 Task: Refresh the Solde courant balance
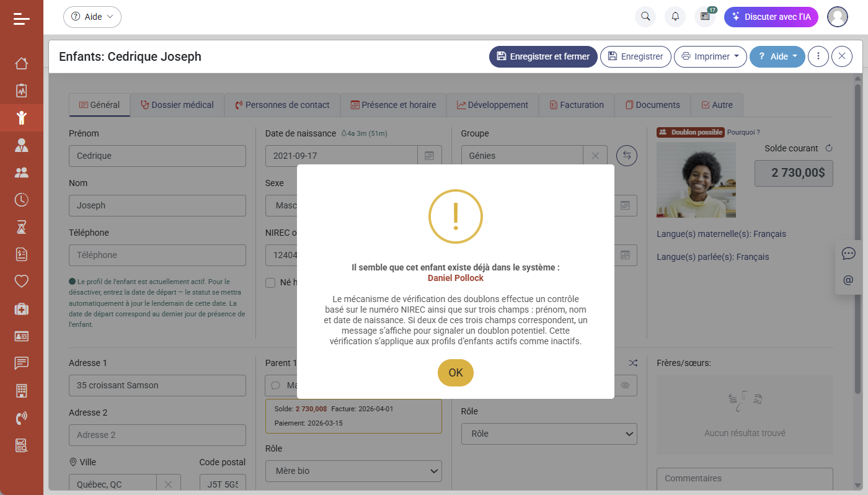[x=828, y=148]
